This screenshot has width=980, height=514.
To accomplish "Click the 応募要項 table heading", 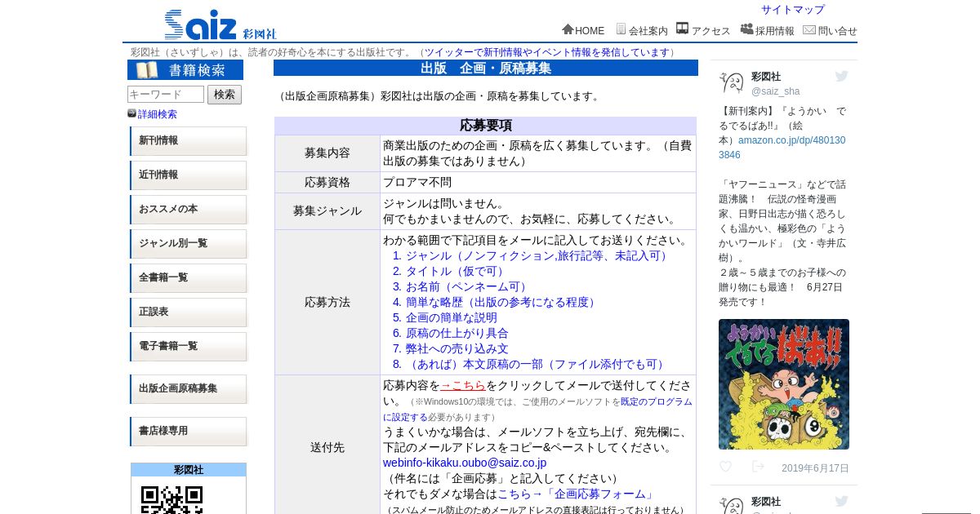I will tap(486, 126).
